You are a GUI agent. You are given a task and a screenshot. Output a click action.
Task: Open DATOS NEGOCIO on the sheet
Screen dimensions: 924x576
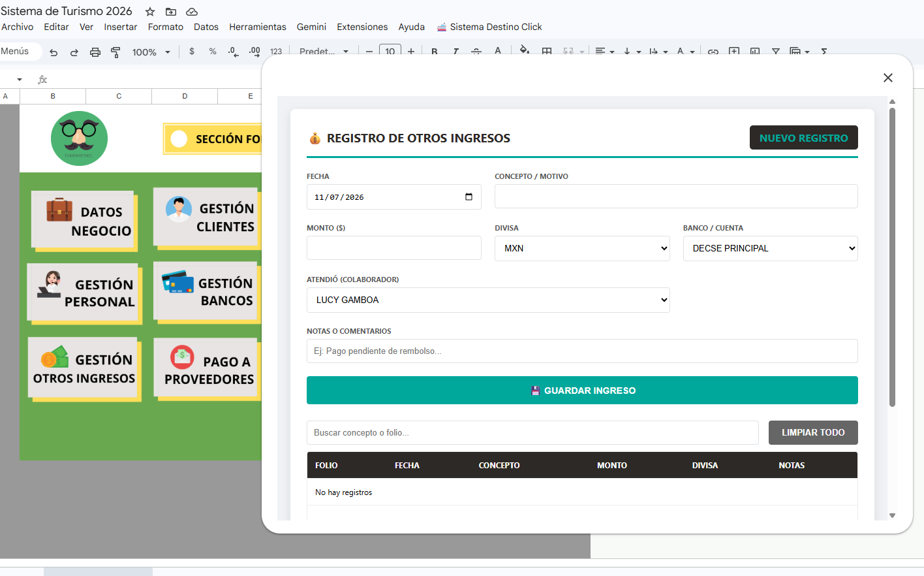pos(84,221)
